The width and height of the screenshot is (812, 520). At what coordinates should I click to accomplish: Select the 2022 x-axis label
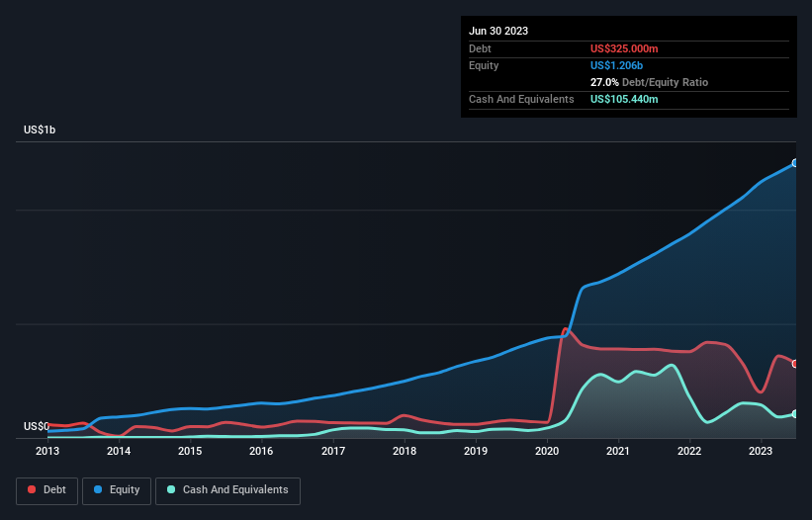[x=689, y=451]
